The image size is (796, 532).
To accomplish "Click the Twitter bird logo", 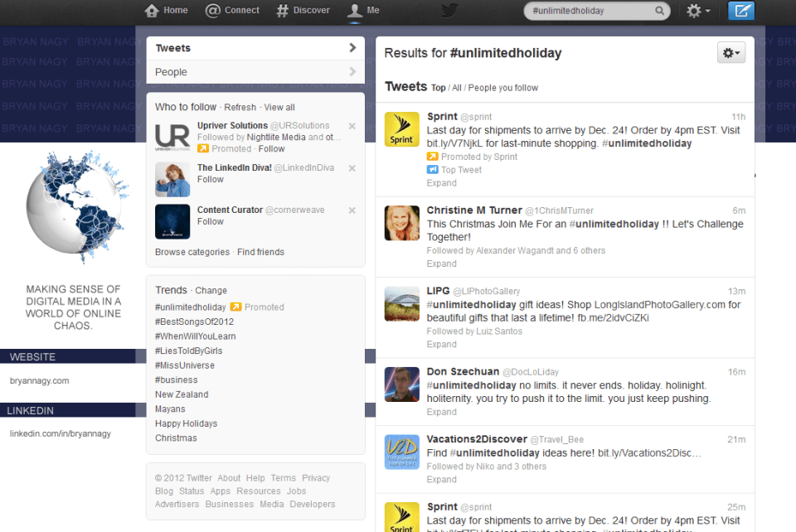I will pyautogui.click(x=449, y=11).
